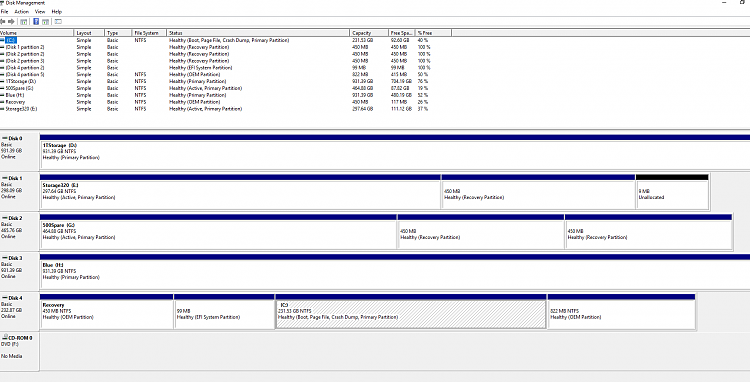Sort by the Layout column header
Image resolution: width=750 pixels, height=382 pixels.
click(90, 33)
